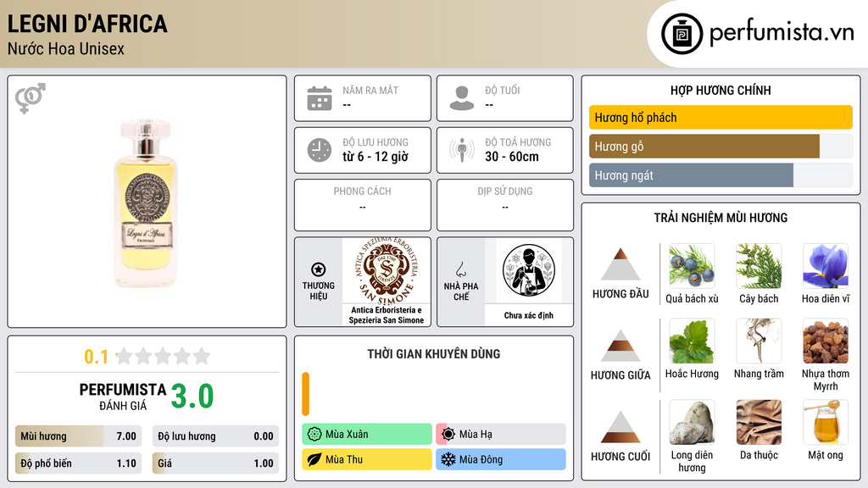
Task: Click the HỢP HƯƠNG CHÍNH heading
Action: pos(721,90)
